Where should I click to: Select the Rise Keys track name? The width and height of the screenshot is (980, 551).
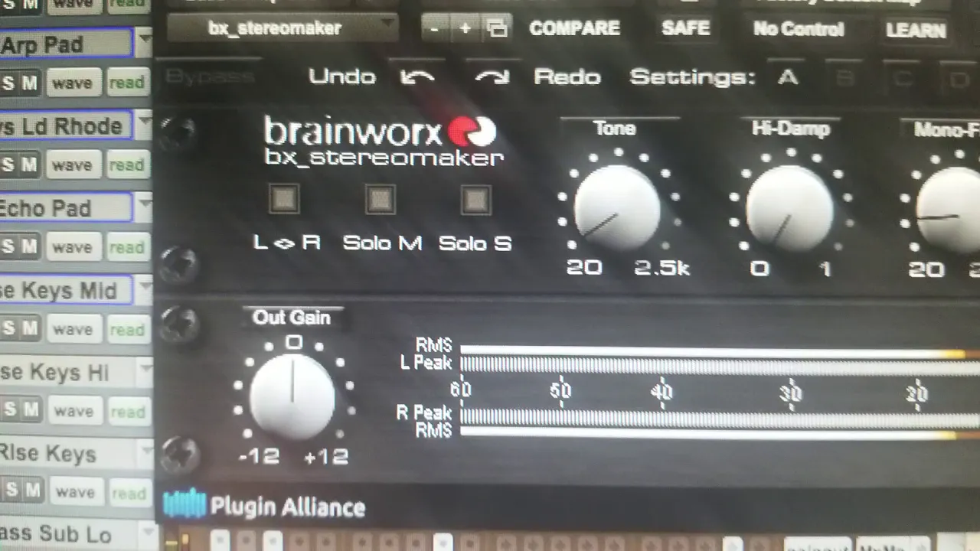(x=68, y=454)
